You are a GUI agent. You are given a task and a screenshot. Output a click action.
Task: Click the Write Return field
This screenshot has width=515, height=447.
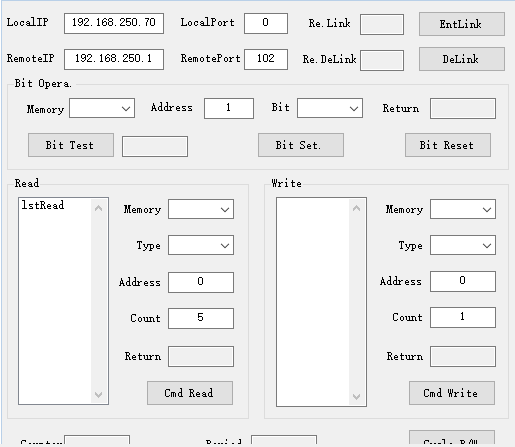(x=463, y=356)
